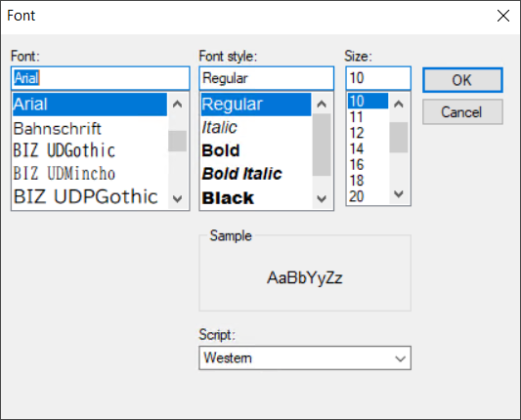Click the OK button
The width and height of the screenshot is (521, 420).
click(462, 80)
